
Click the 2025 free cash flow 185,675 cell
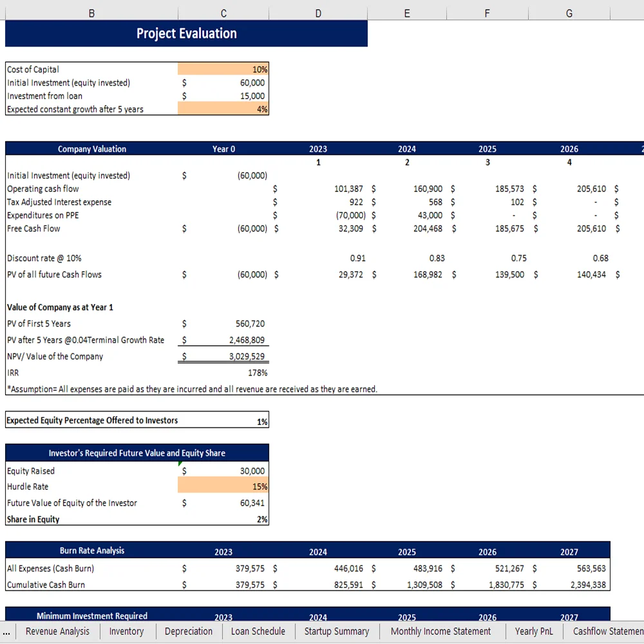click(x=487, y=229)
